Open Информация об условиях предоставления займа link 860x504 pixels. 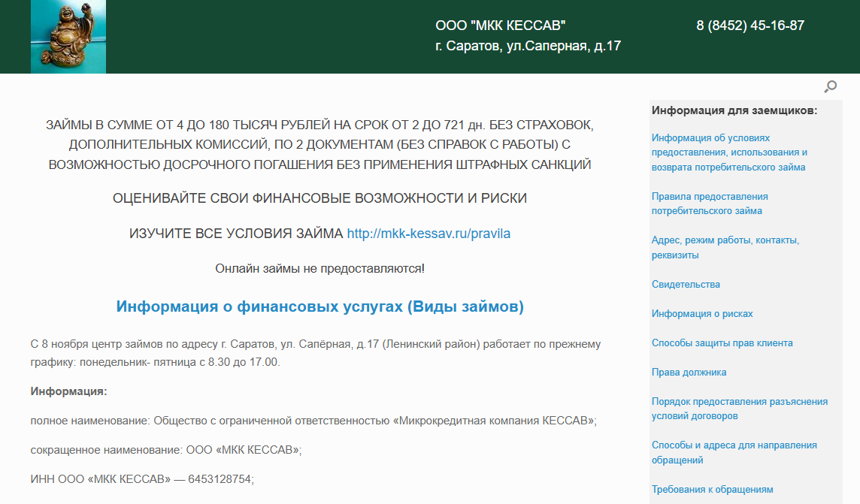[x=728, y=152]
